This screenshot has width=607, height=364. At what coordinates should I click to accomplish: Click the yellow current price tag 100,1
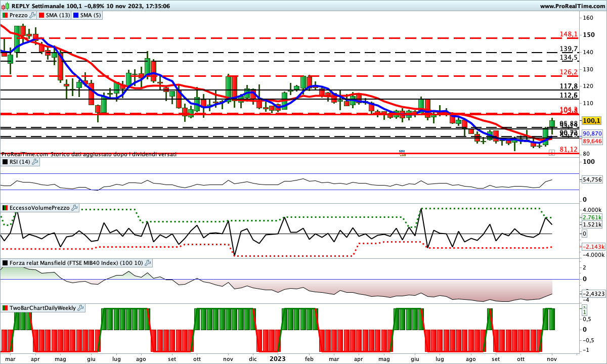[591, 121]
